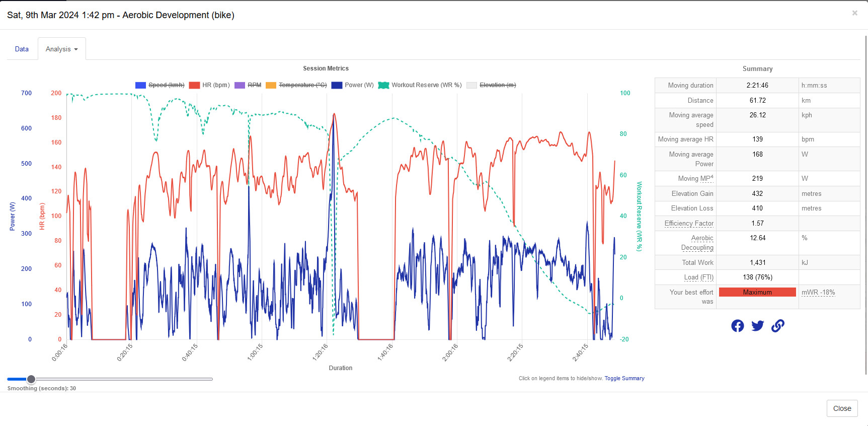Click the blue Speed legend swatch
The image size is (868, 426).
pyautogui.click(x=140, y=85)
